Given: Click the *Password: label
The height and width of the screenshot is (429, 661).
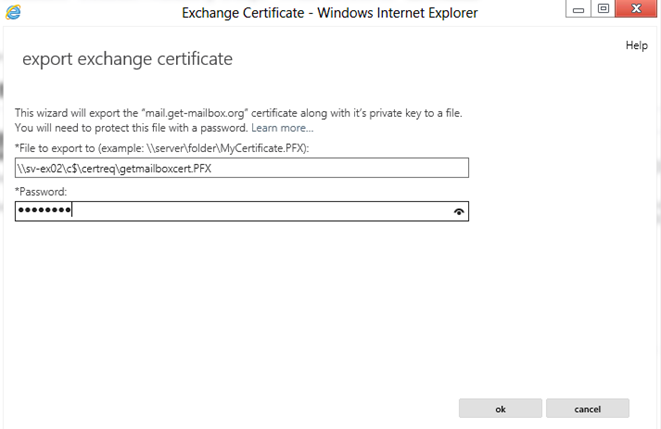Looking at the screenshot, I should coord(41,192).
